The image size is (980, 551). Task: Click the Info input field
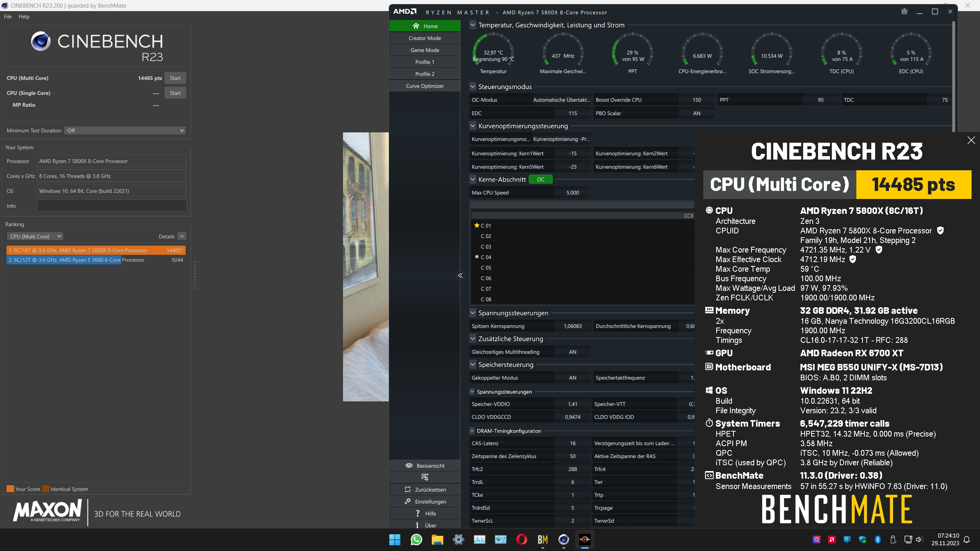pyautogui.click(x=111, y=206)
